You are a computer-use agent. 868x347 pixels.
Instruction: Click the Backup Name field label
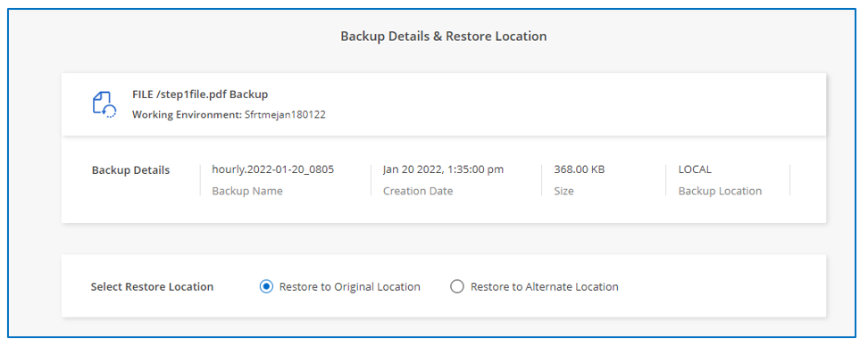coord(247,191)
